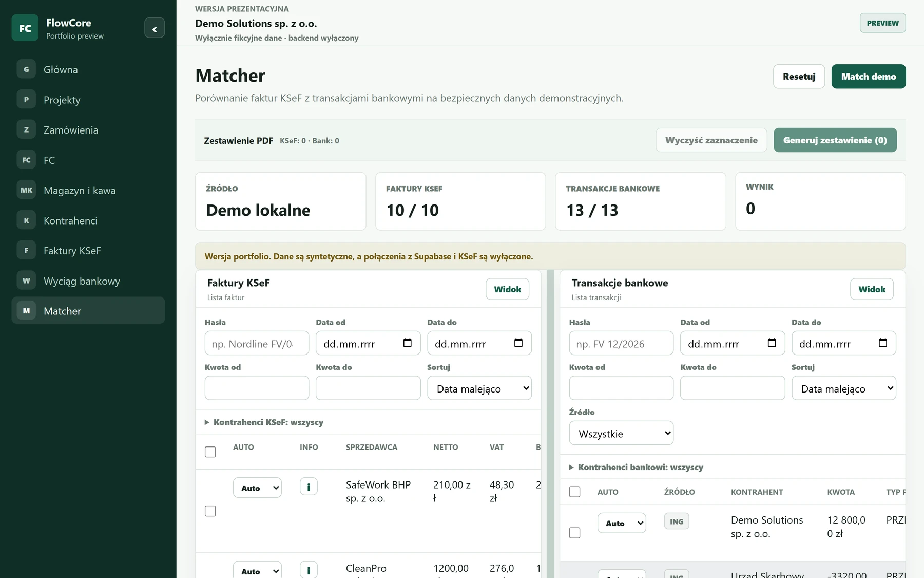Click the FC FlowCore logo badge

pos(25,28)
